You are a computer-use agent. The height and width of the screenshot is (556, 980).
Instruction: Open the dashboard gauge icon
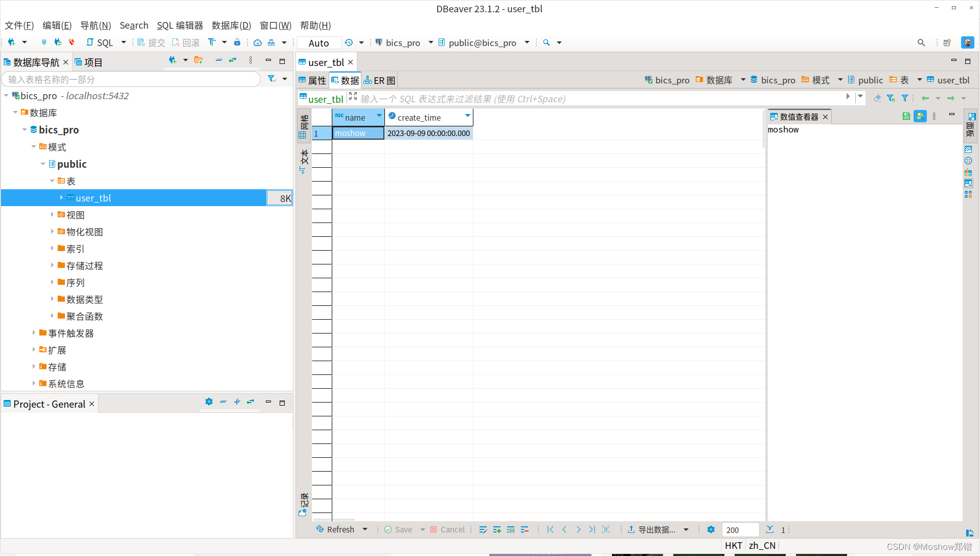258,42
